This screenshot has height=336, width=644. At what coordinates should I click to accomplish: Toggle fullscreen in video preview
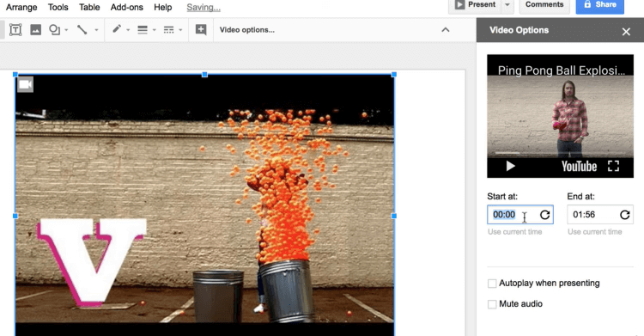click(613, 166)
